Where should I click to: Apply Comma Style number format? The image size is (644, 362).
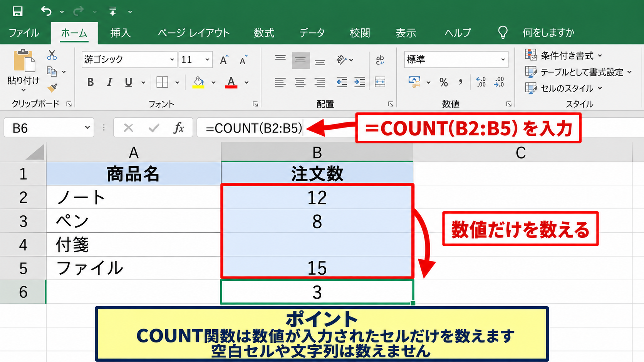pyautogui.click(x=461, y=82)
